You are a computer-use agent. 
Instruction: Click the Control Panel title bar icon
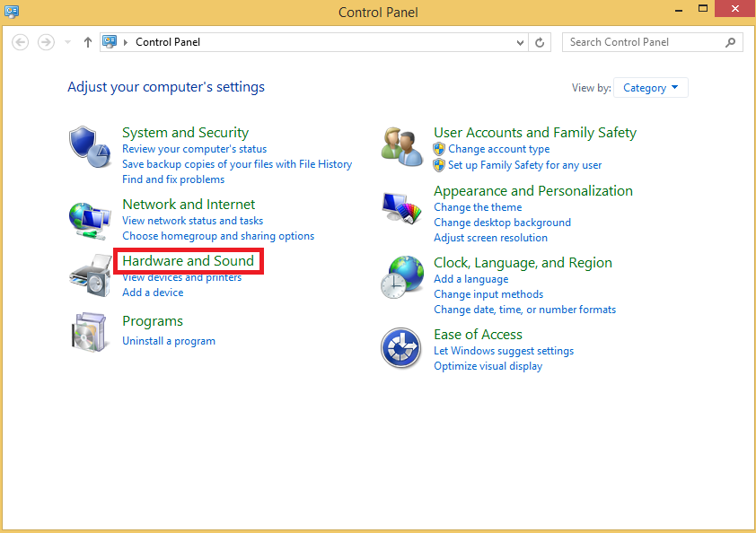12,11
